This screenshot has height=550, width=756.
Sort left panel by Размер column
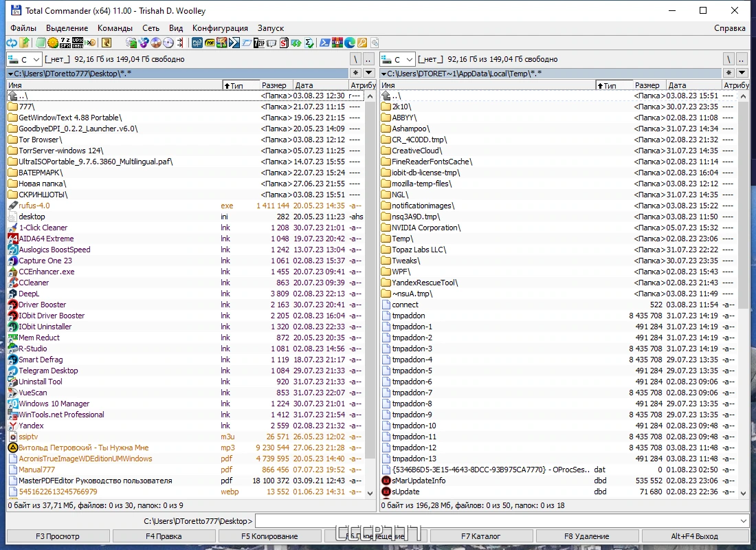click(x=274, y=85)
